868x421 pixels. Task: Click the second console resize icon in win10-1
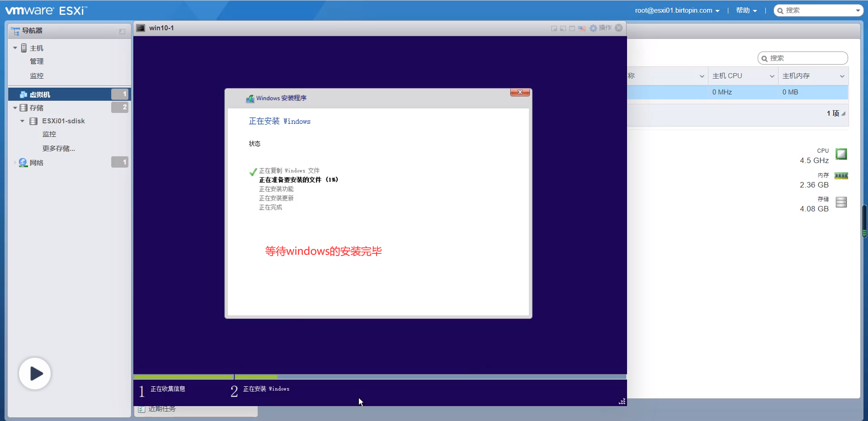[563, 28]
